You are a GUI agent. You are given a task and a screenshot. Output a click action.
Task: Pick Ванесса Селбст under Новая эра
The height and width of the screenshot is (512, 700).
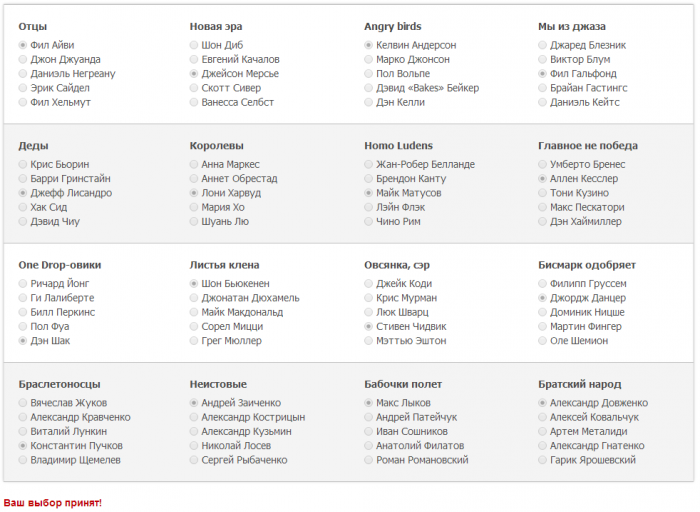click(x=194, y=103)
